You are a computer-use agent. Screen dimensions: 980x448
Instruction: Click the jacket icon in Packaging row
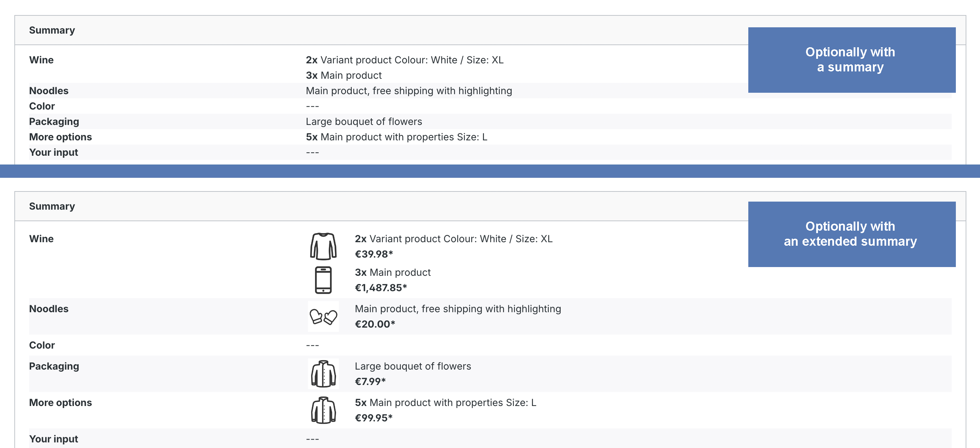pyautogui.click(x=323, y=374)
